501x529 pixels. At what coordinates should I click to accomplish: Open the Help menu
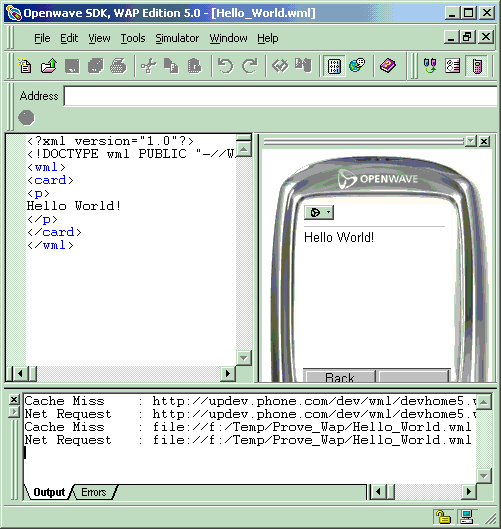(x=268, y=38)
